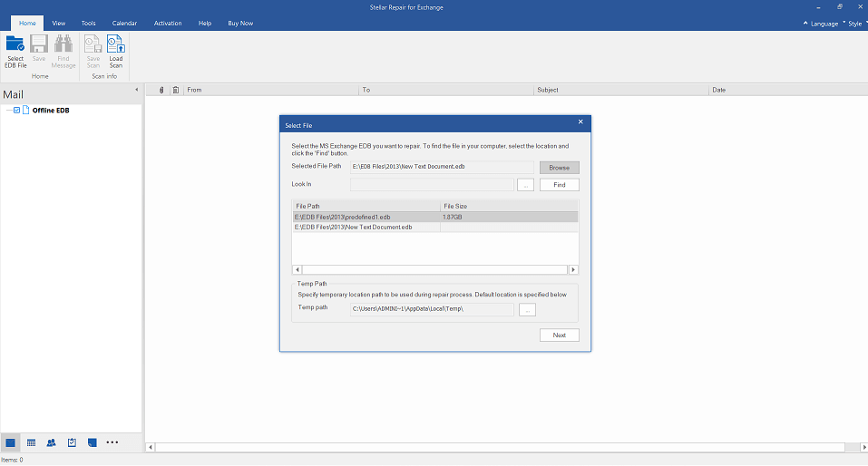
Task: Click the Selected File Path field
Action: pos(442,167)
